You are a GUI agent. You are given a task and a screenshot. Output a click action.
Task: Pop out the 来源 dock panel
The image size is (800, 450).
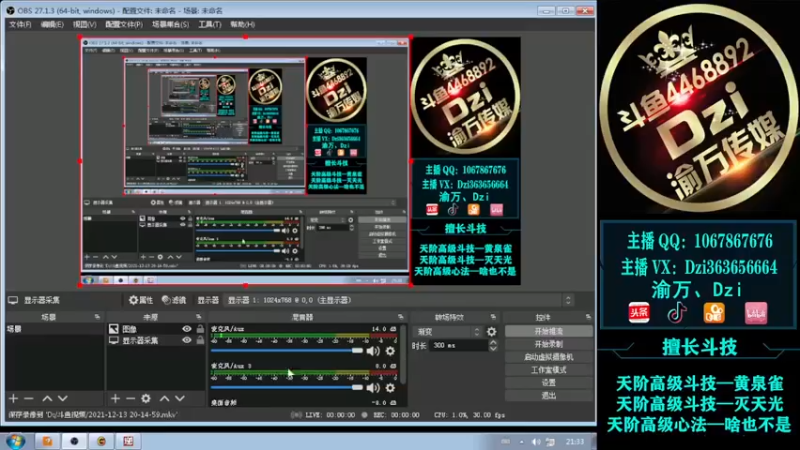[x=198, y=317]
